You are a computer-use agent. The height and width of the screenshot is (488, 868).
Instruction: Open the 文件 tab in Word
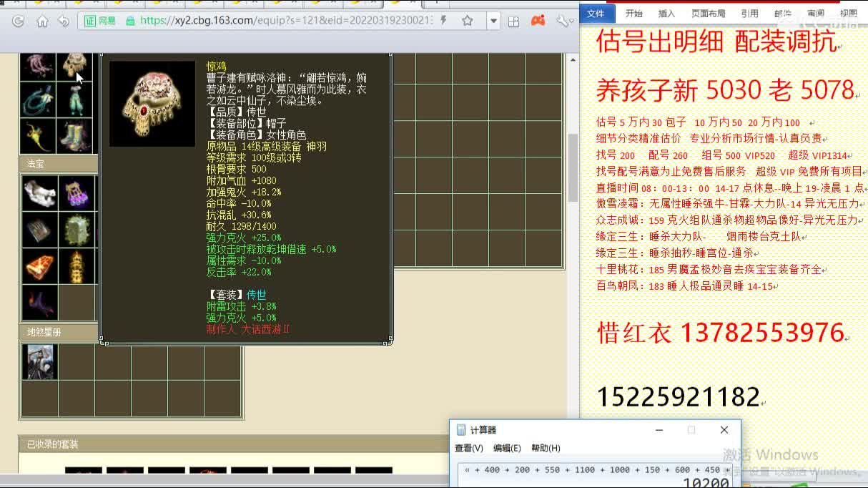coord(596,13)
